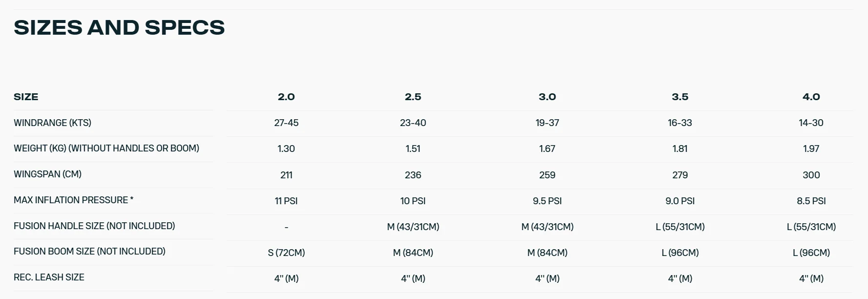The image size is (868, 299).
Task: Click the S (72CM) boom size cell
Action: click(286, 253)
